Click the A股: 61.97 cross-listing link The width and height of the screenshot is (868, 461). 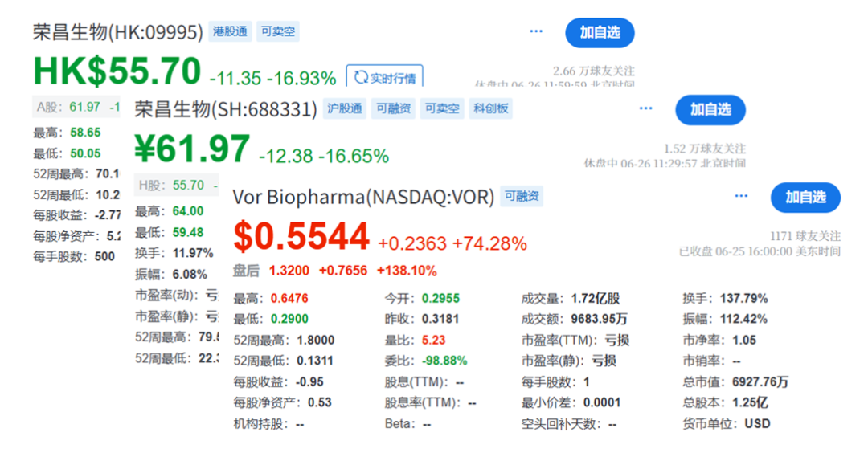click(76, 107)
